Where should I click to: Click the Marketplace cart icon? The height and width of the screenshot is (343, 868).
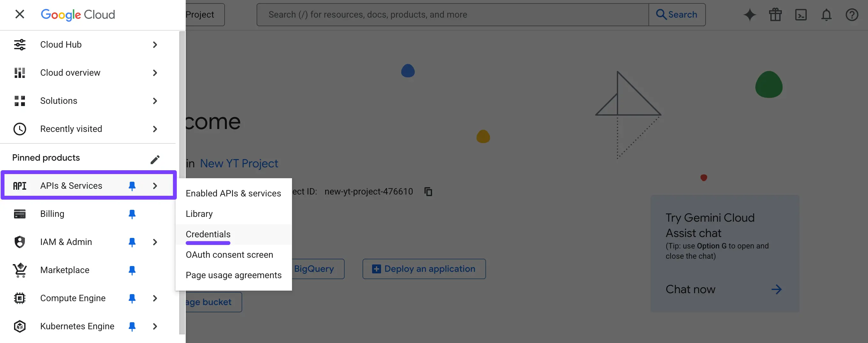tap(19, 270)
